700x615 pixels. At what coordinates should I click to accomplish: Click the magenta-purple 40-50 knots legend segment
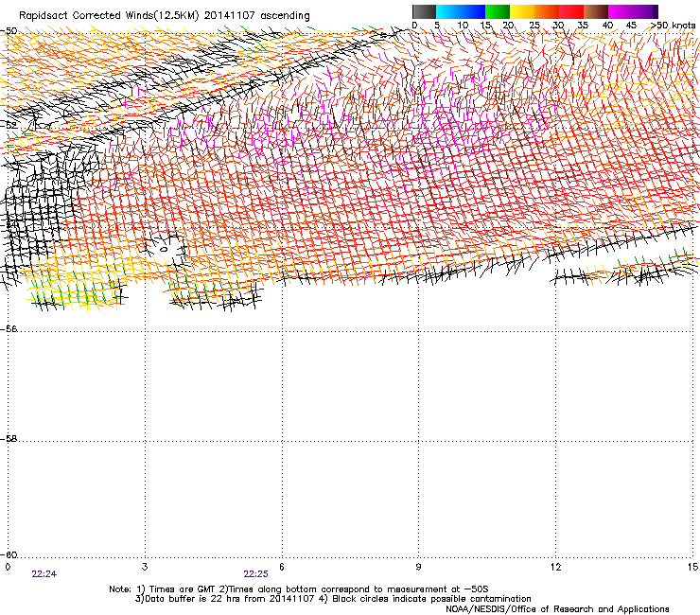coord(633,11)
